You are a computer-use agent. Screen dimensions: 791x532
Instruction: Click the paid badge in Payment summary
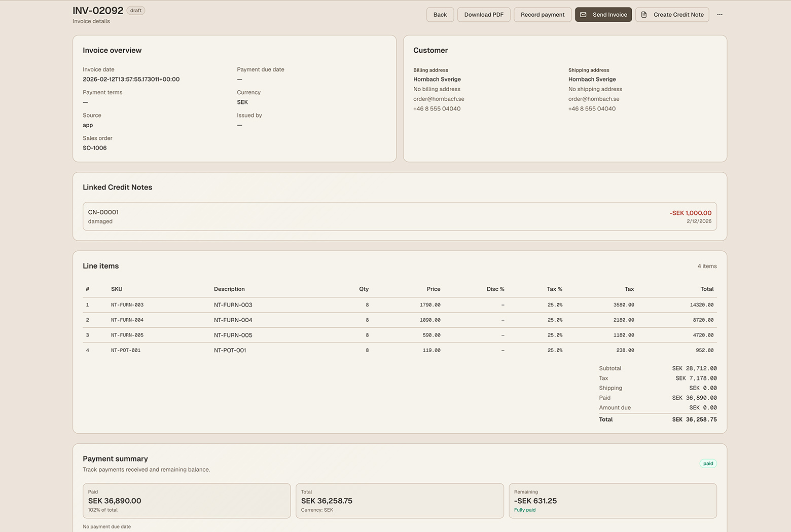click(x=708, y=463)
